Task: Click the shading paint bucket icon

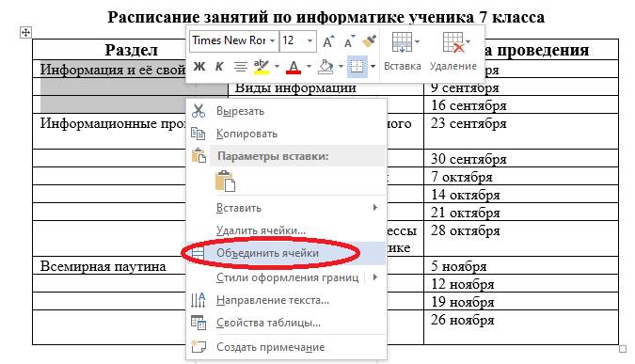Action: [325, 67]
